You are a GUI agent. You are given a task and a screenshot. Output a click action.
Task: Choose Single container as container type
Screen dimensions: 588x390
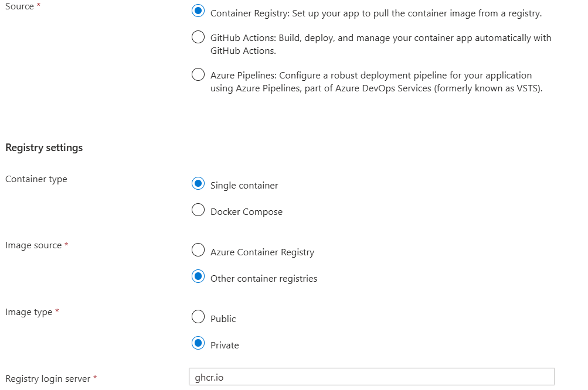click(x=198, y=183)
